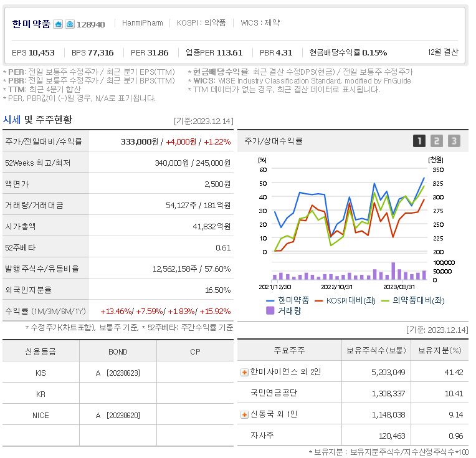476x458 pixels.
Task: Click the 54,127주 / 181억원 volume value
Action: (x=198, y=205)
